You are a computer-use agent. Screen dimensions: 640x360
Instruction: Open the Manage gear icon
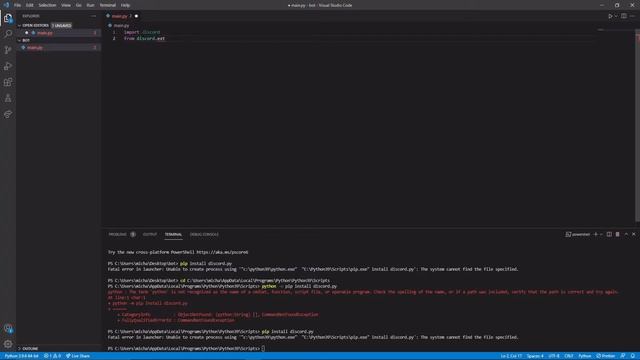[x=8, y=344]
